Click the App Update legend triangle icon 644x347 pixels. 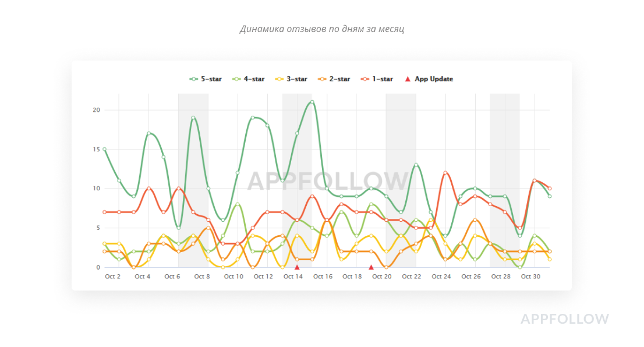[408, 79]
